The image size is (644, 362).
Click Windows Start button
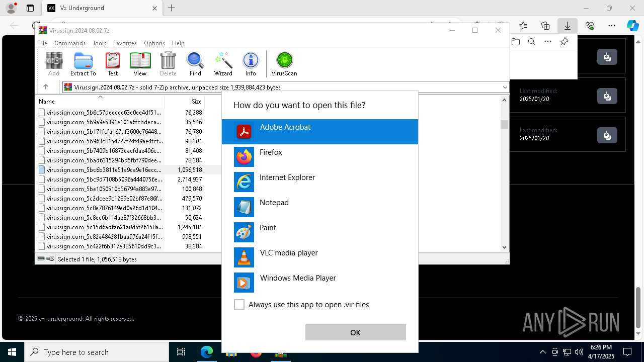12,352
